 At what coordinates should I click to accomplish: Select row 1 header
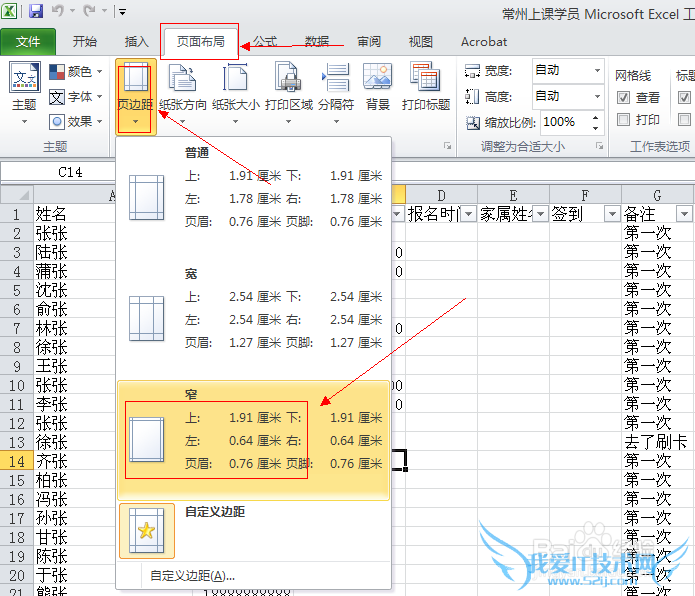click(x=17, y=214)
